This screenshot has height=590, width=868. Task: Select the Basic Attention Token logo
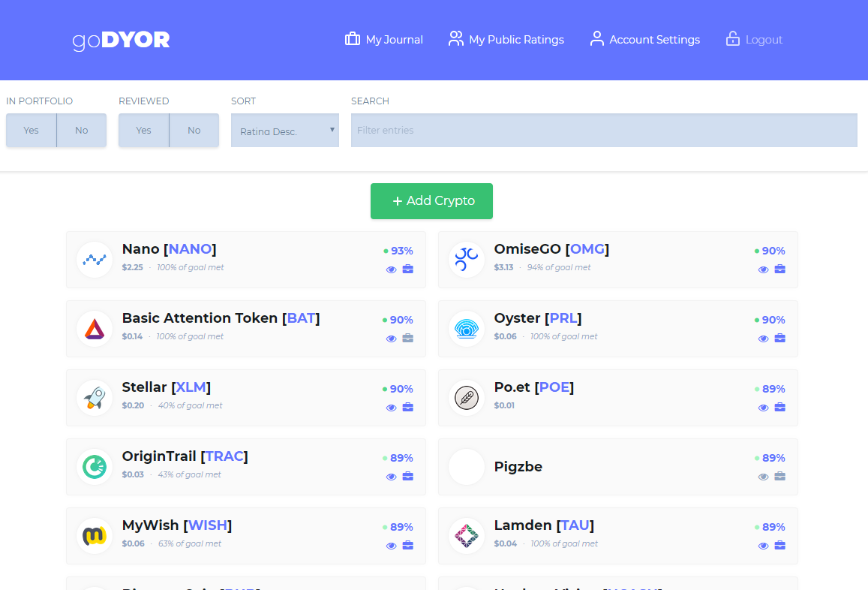click(x=94, y=329)
